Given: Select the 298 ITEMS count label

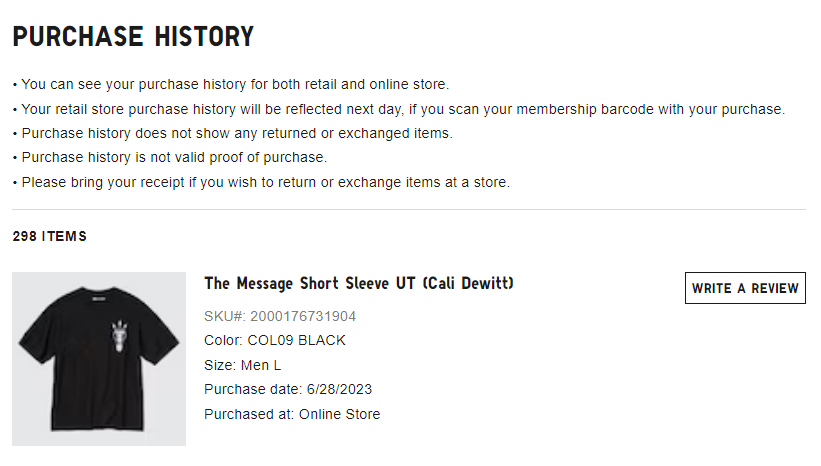Looking at the screenshot, I should point(49,237).
